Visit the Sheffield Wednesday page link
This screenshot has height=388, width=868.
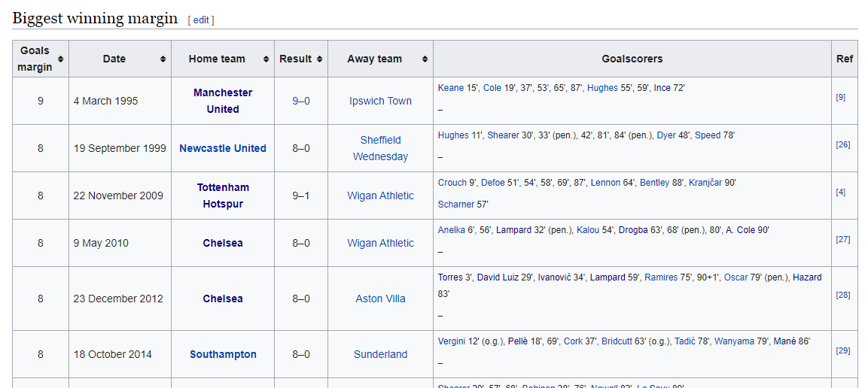[380, 148]
